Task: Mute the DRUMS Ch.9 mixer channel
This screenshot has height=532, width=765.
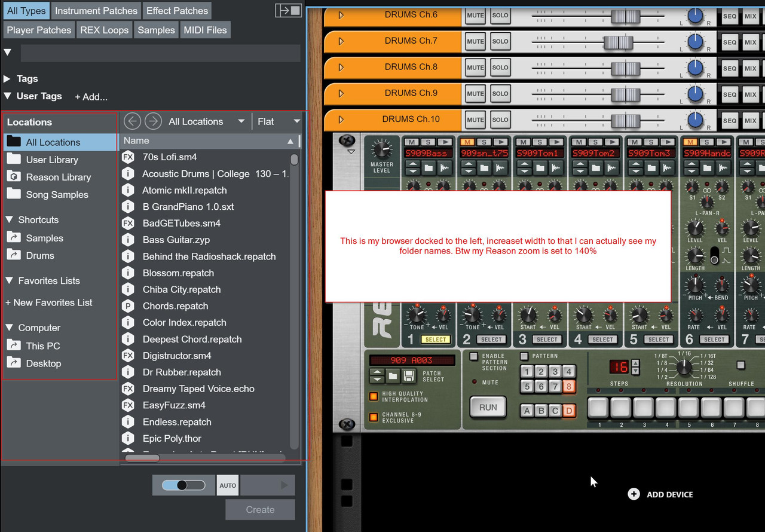Action: pos(476,94)
